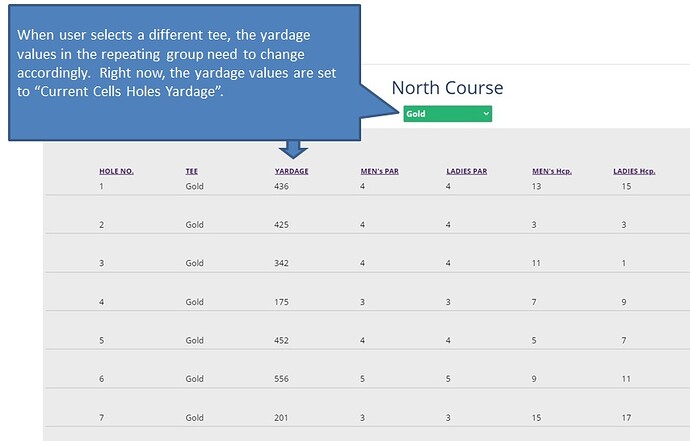
Task: Click the MEN's Hcp. column header
Action: (x=552, y=171)
